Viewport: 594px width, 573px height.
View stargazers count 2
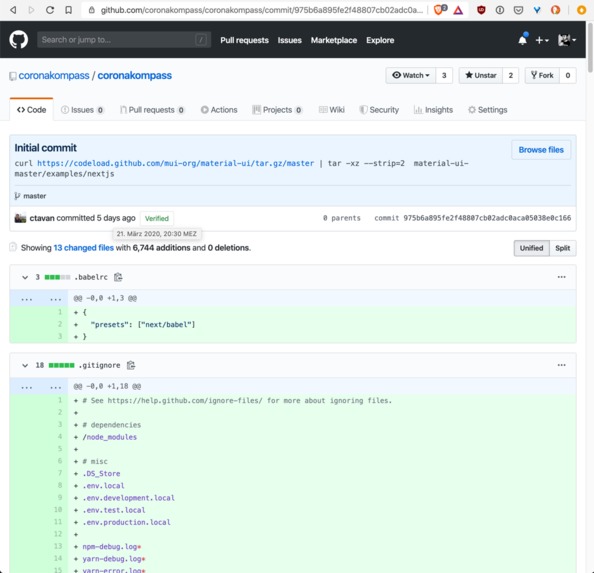click(x=511, y=75)
